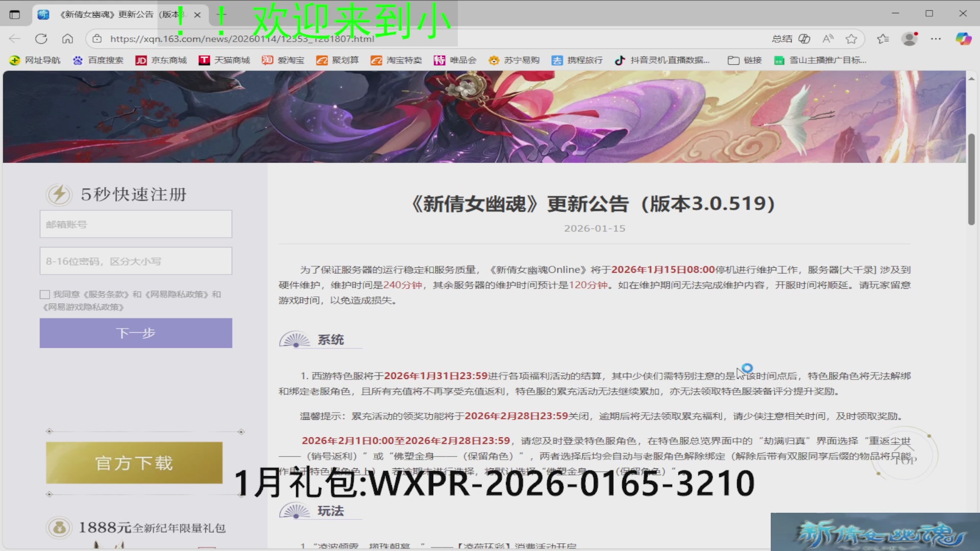The width and height of the screenshot is (980, 551).
Task: Open the Copilot icon in toolbar
Action: (963, 39)
